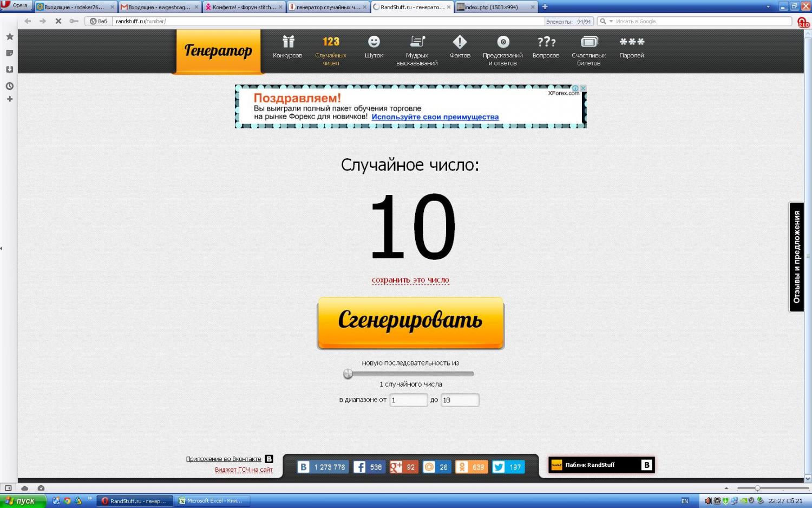Open the Фактов exclamation icon section

point(460,42)
